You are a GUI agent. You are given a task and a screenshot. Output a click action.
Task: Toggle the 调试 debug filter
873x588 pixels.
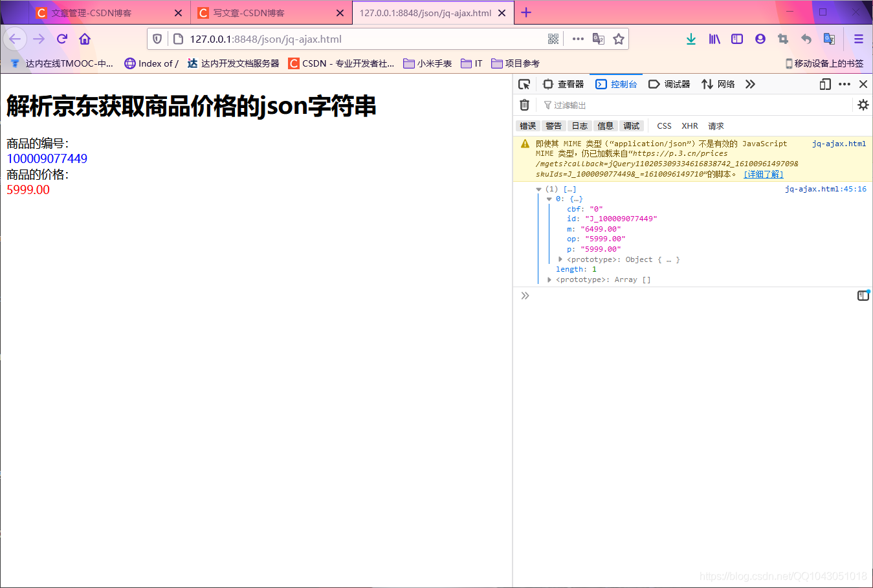click(632, 126)
